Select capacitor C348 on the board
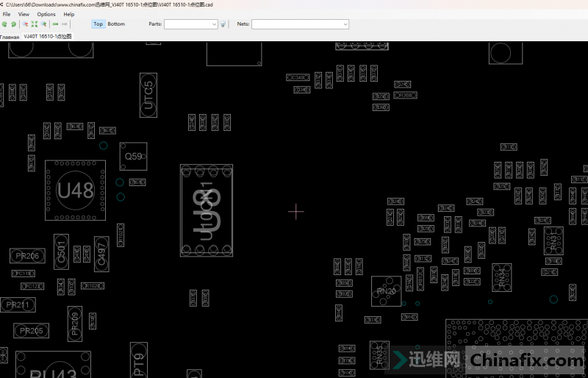Screen dimensions: 588x378 (x=298, y=77)
